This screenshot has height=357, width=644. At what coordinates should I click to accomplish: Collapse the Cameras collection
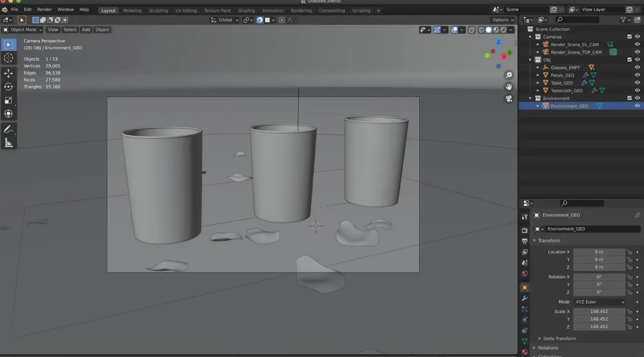coord(531,37)
